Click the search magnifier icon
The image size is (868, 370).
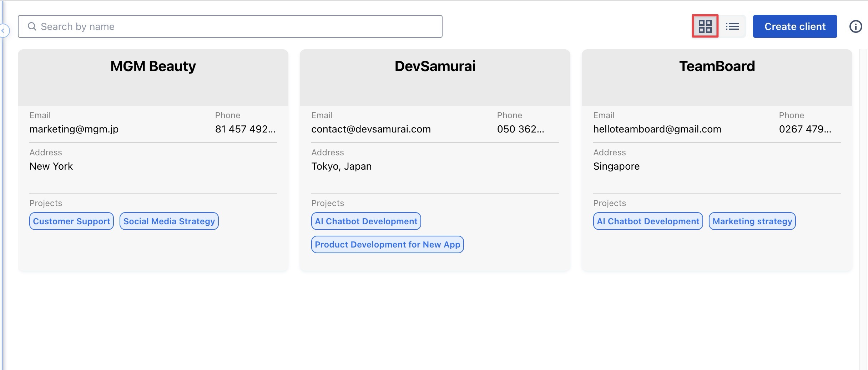point(32,26)
